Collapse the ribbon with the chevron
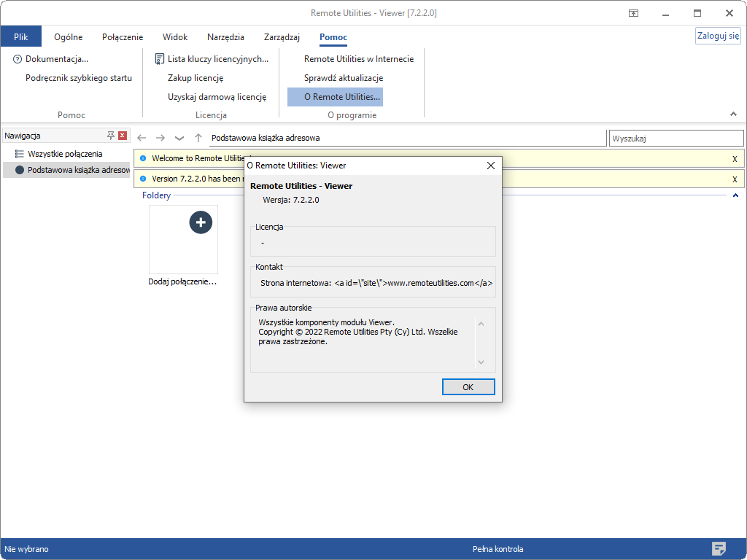This screenshot has height=560, width=747. click(733, 114)
